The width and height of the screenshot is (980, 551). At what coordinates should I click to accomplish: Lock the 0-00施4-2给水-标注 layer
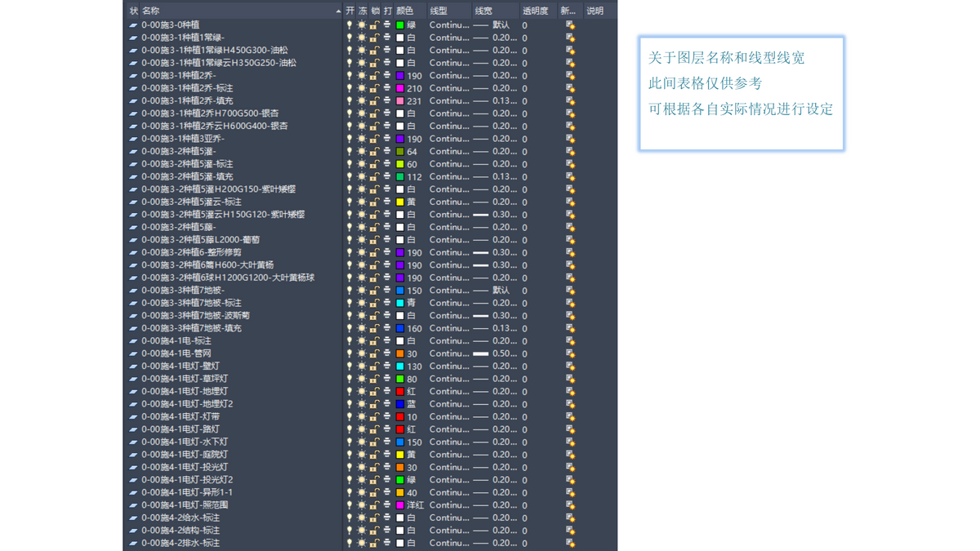pyautogui.click(x=374, y=518)
